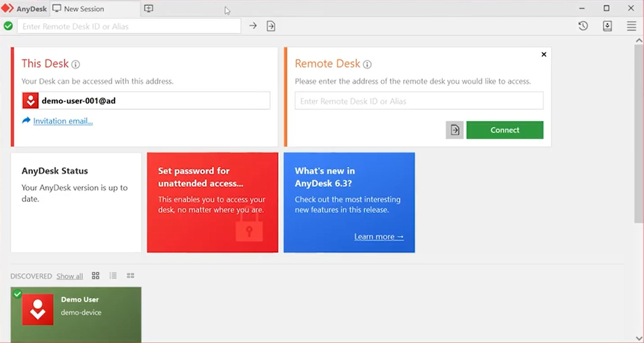Focus the top Remote Desk ID address bar
Viewport: 644px width, 343px height.
pos(129,26)
